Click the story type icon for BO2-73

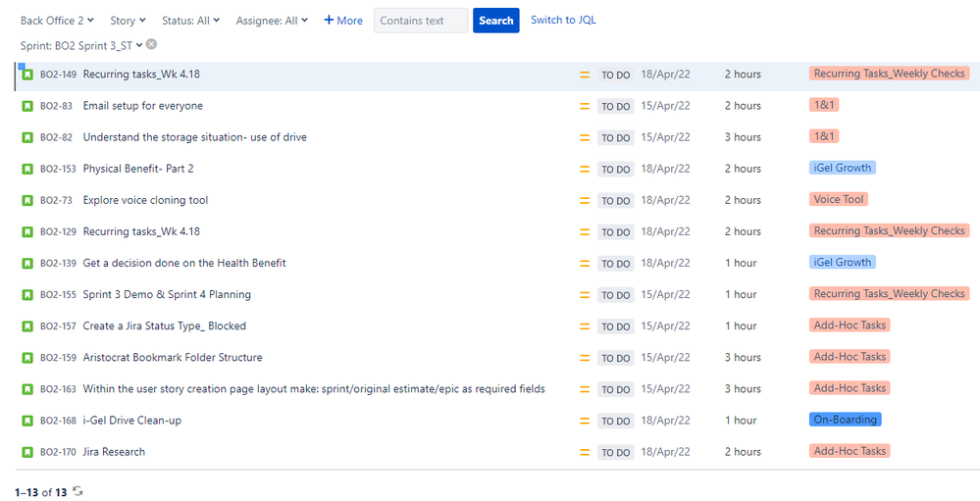point(27,201)
